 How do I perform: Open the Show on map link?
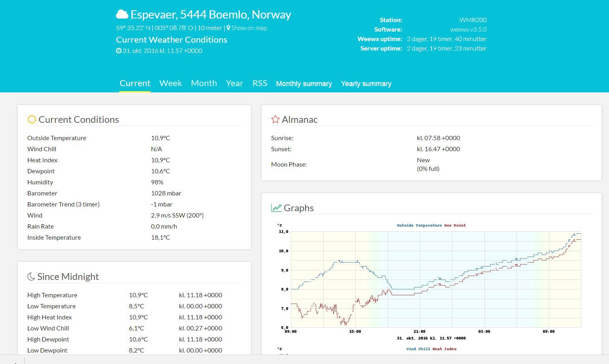click(x=249, y=28)
